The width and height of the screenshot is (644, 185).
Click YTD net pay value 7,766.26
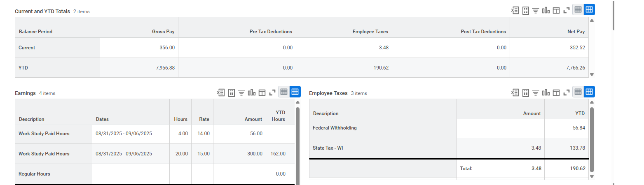[575, 68]
